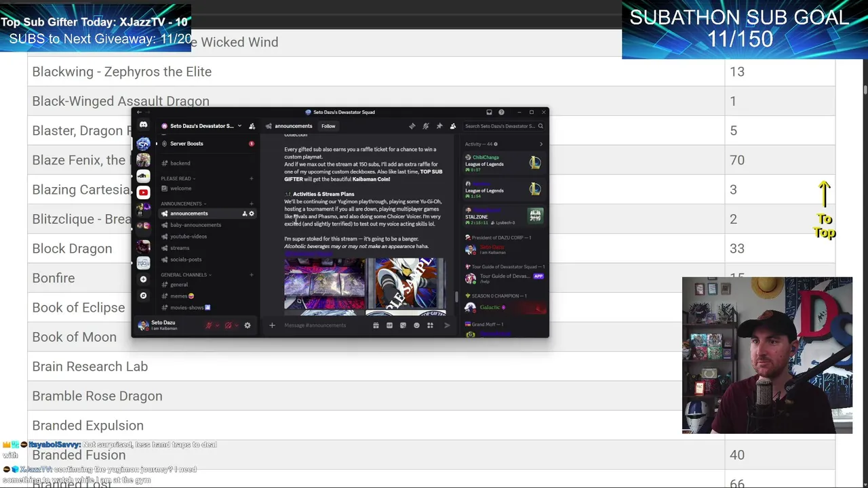
Task: Open the youtube-videos channel
Action: pos(206,237)
